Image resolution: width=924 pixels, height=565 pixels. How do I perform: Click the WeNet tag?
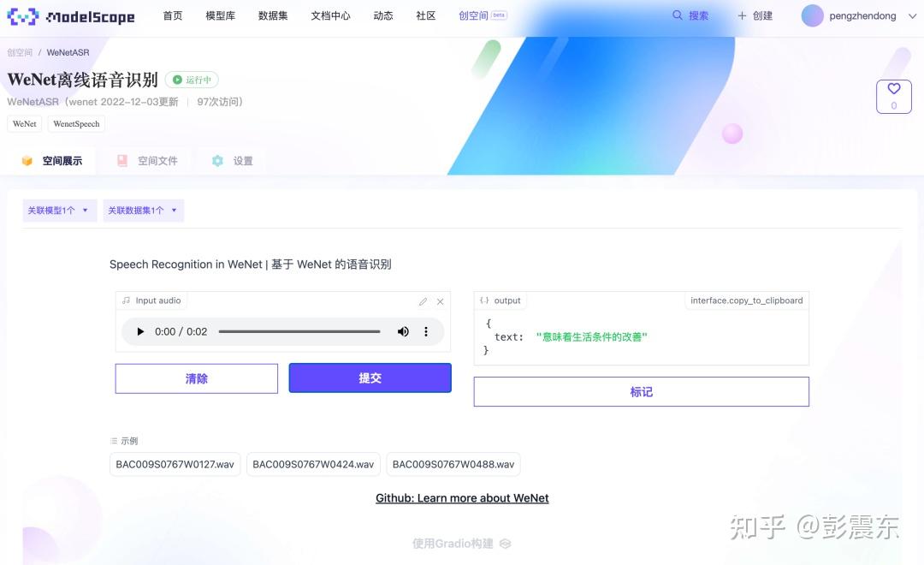coord(25,124)
